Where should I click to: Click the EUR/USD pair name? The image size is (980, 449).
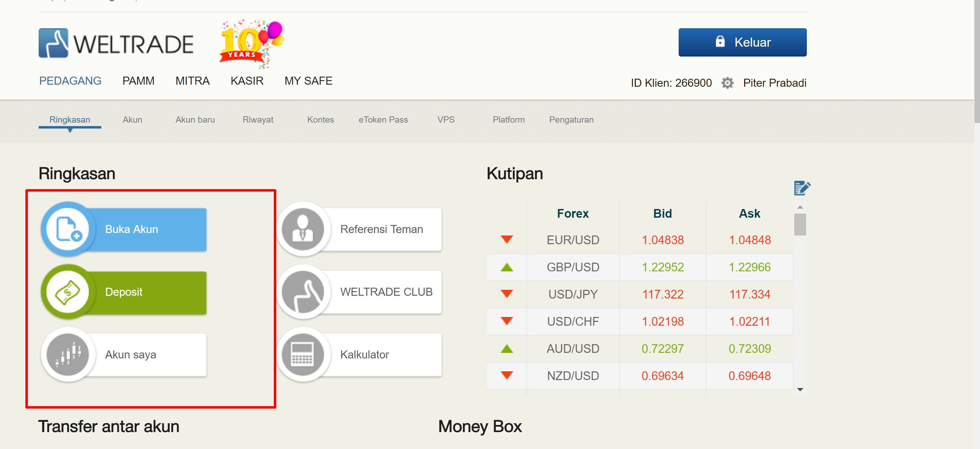(x=573, y=240)
